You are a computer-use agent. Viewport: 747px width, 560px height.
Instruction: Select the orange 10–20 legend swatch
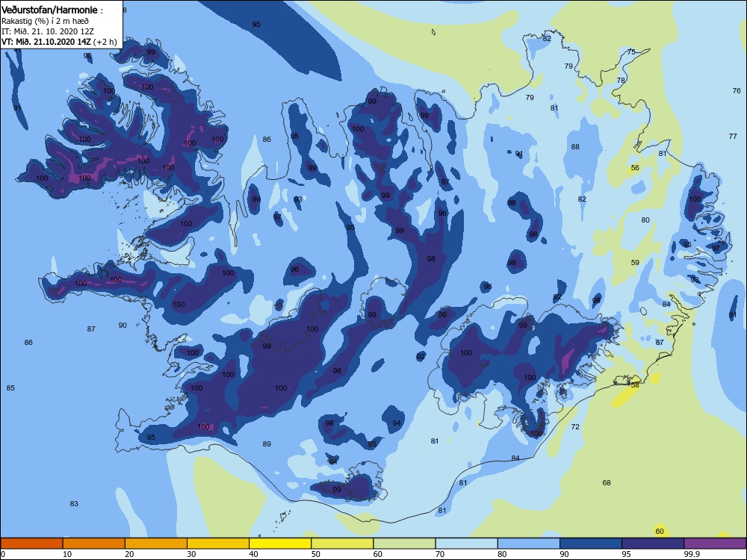[94, 544]
